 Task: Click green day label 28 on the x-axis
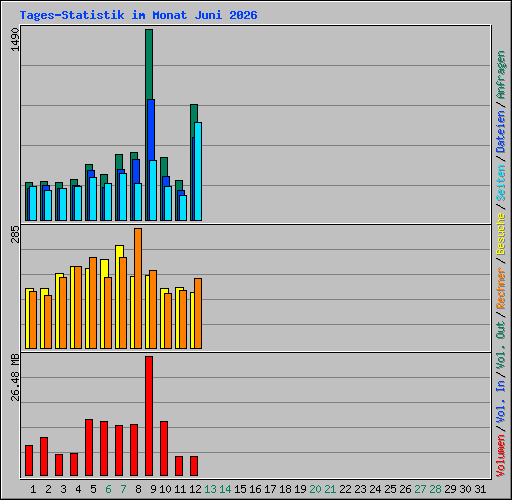[435, 489]
